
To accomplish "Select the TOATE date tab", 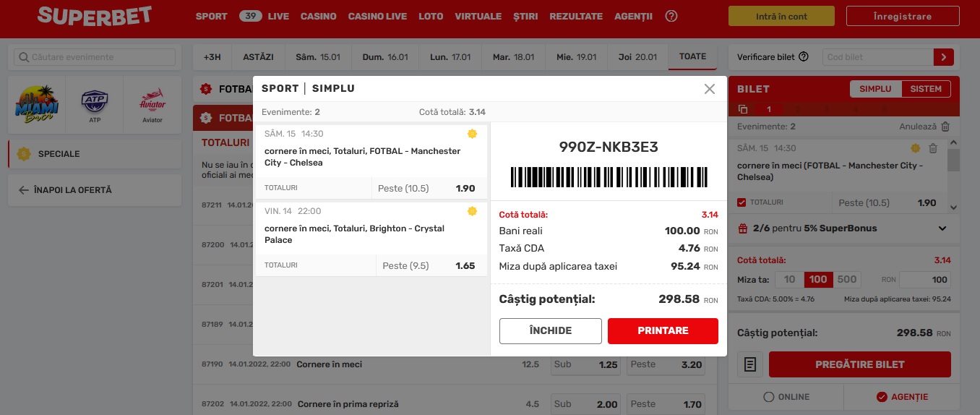I will click(692, 56).
